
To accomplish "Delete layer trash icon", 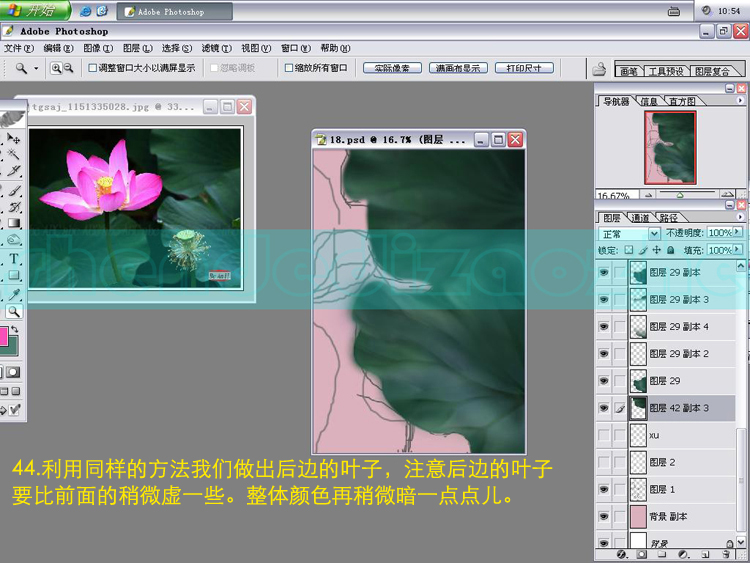I will pos(726,554).
